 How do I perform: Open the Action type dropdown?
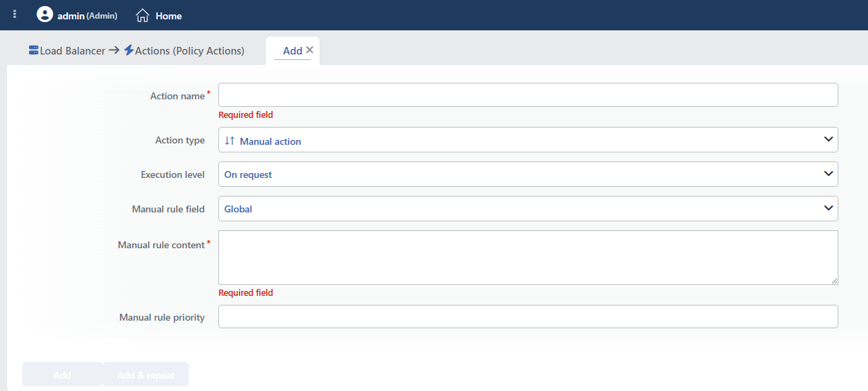point(528,140)
